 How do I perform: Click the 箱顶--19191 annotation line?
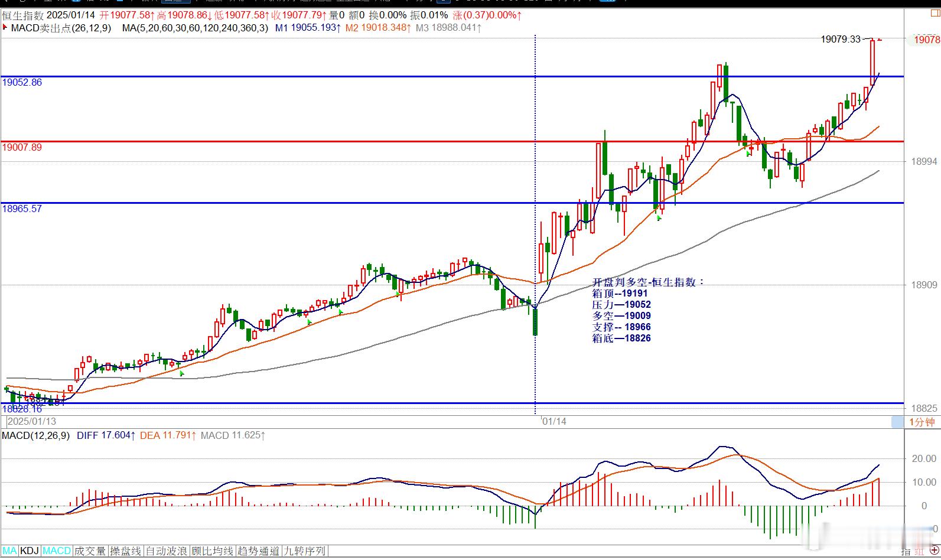[620, 294]
